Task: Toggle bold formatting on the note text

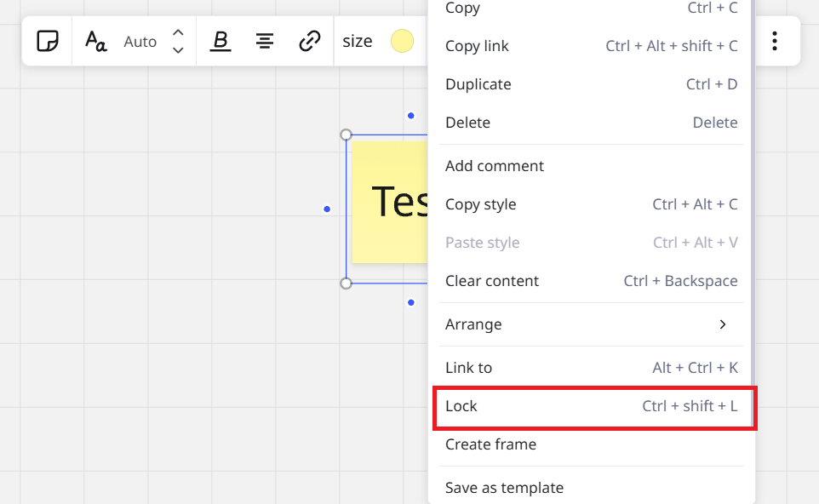Action: (x=220, y=41)
